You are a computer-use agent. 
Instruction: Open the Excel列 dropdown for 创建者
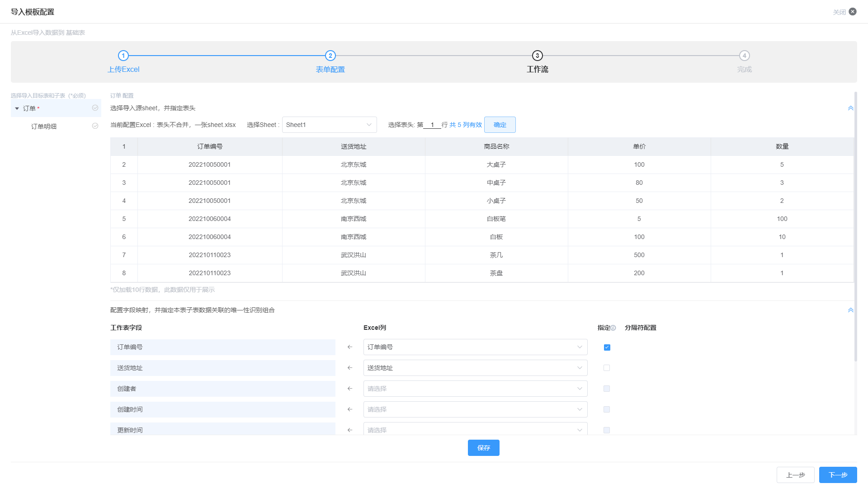pos(475,389)
